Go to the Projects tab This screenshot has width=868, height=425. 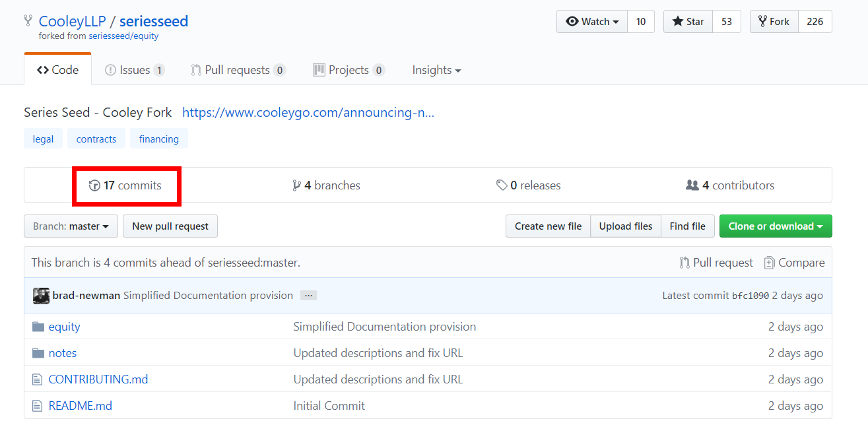349,70
